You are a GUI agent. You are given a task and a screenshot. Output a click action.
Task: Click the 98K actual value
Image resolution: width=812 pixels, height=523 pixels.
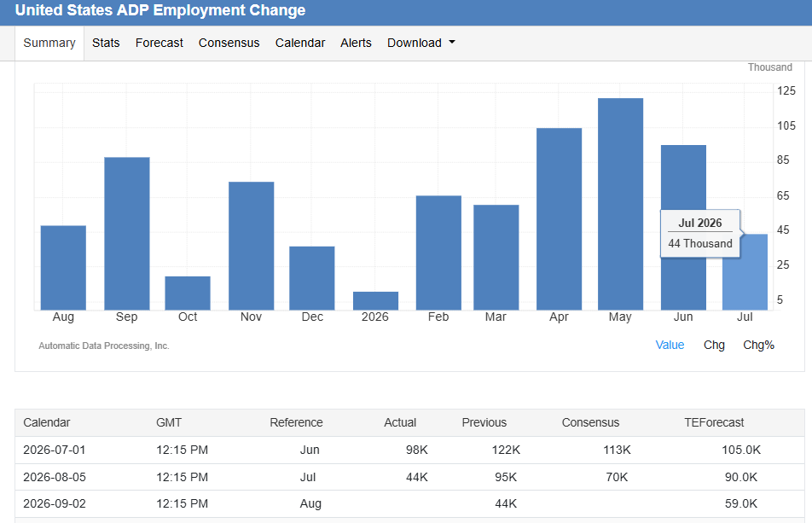coord(417,450)
